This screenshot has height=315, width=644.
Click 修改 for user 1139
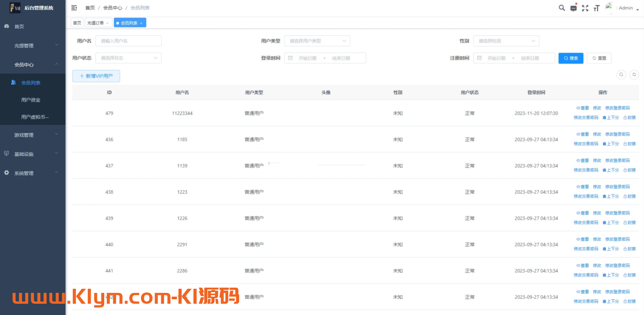pos(597,160)
